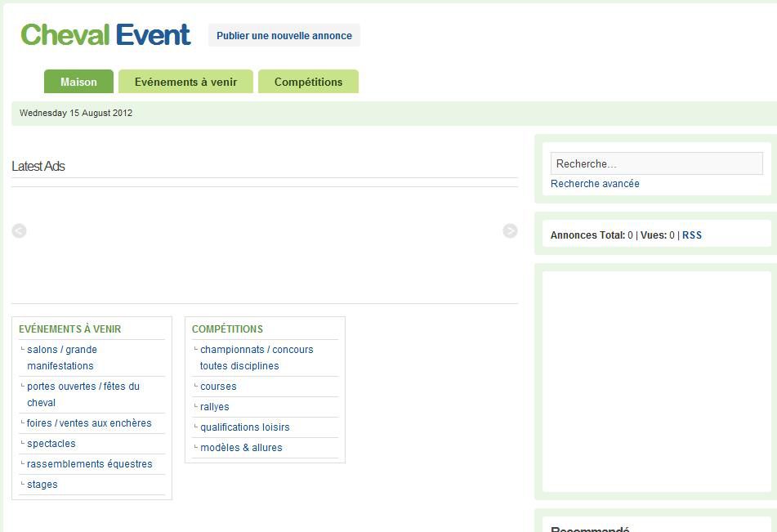The image size is (777, 532).
Task: Open rassemblements équestres listing
Action: tap(89, 464)
